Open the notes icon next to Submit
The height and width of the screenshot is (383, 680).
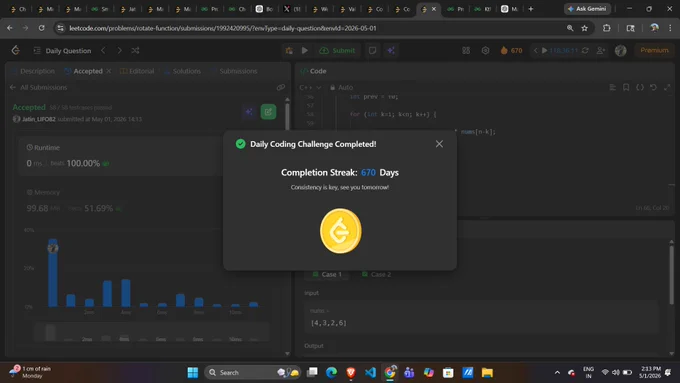click(372, 50)
